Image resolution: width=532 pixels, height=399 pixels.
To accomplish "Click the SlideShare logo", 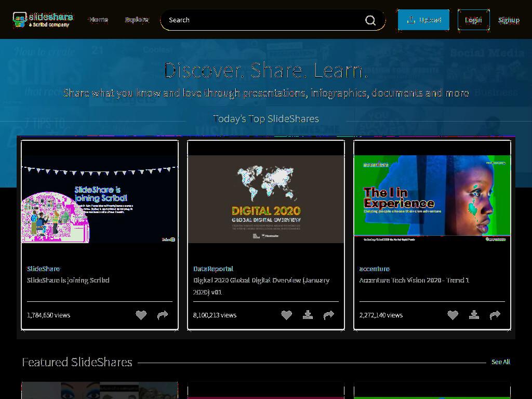I will [43, 20].
